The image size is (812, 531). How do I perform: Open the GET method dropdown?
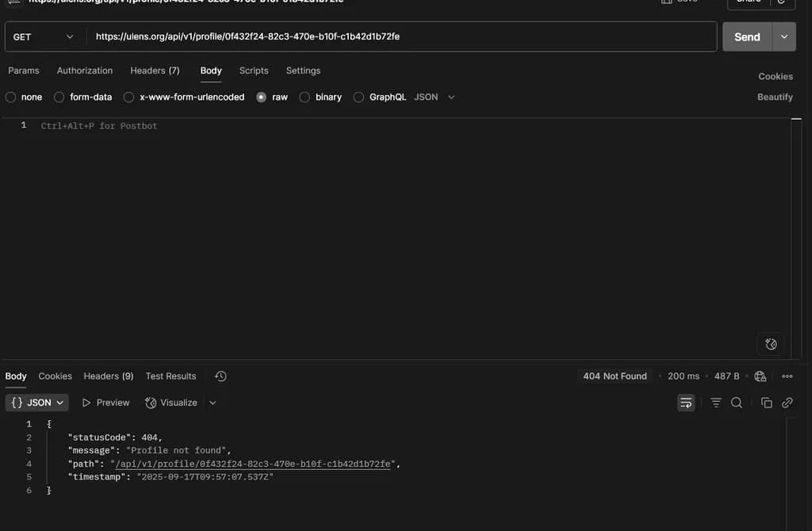[44, 36]
